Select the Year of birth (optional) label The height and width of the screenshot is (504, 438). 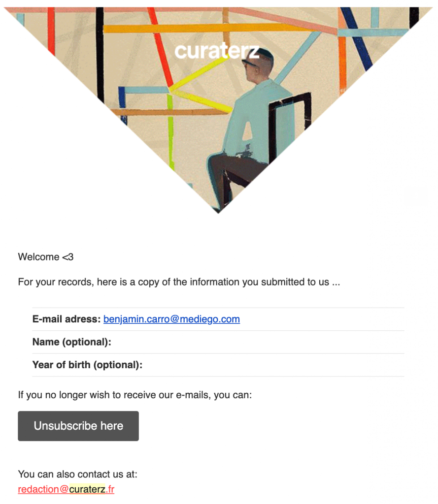(x=87, y=365)
